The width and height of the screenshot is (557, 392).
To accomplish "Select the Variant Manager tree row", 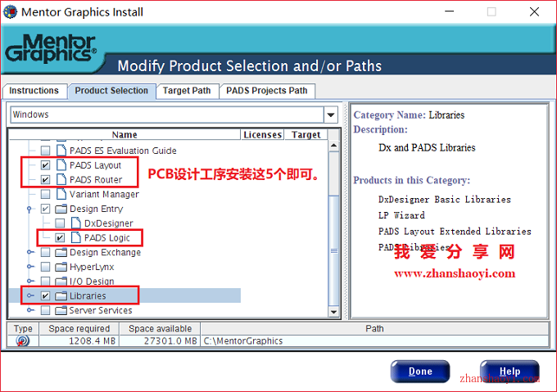I will point(104,195).
